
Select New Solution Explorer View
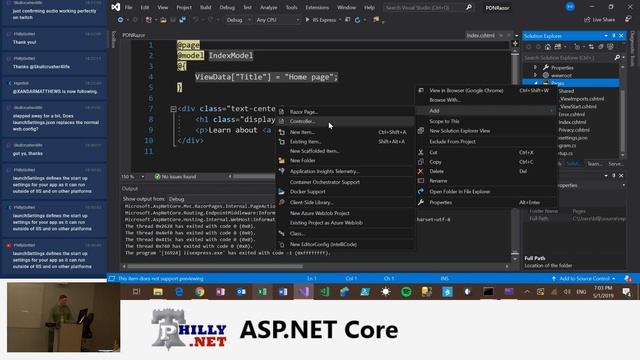[x=486, y=131]
